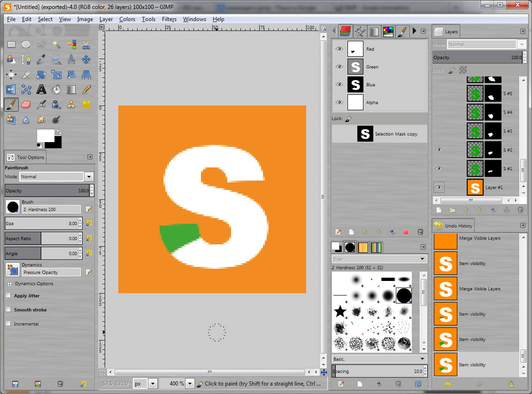The height and width of the screenshot is (394, 532).
Task: Toggle visibility of layer S #1
Action: click(x=439, y=168)
